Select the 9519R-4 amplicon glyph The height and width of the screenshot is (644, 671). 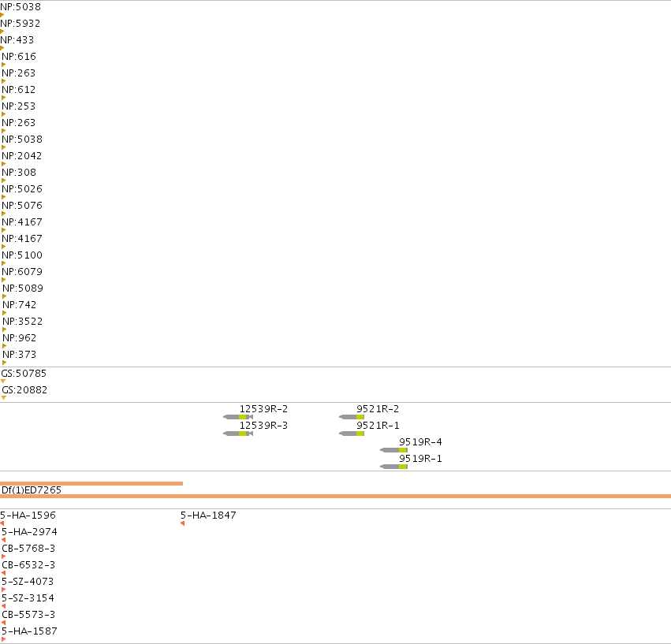(x=393, y=450)
